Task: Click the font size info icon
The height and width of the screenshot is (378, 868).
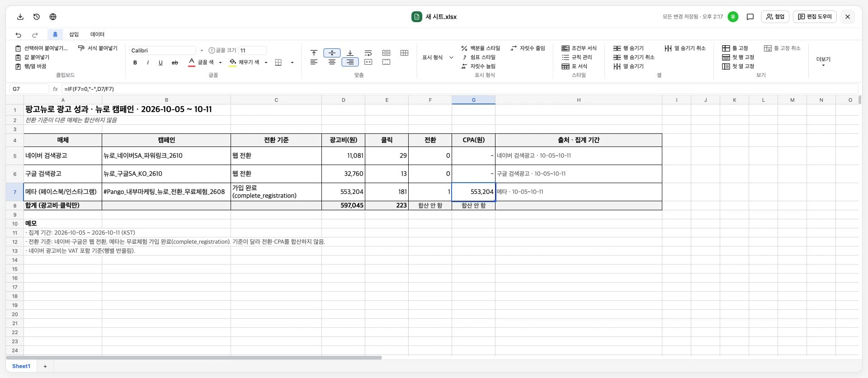Action: coord(211,50)
